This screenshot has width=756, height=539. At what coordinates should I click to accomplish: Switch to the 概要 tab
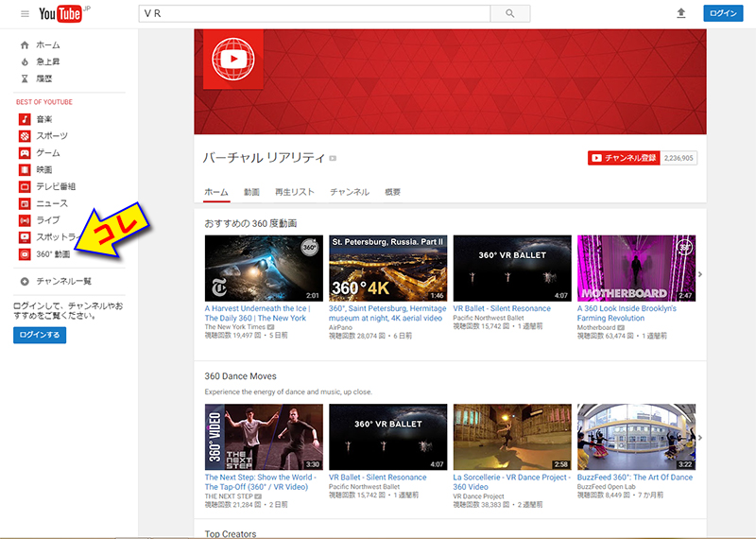pos(392,192)
